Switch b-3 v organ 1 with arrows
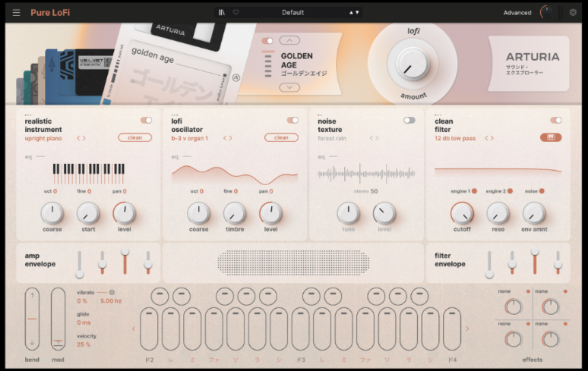Viewport: 588px width, 371px height. coord(228,138)
